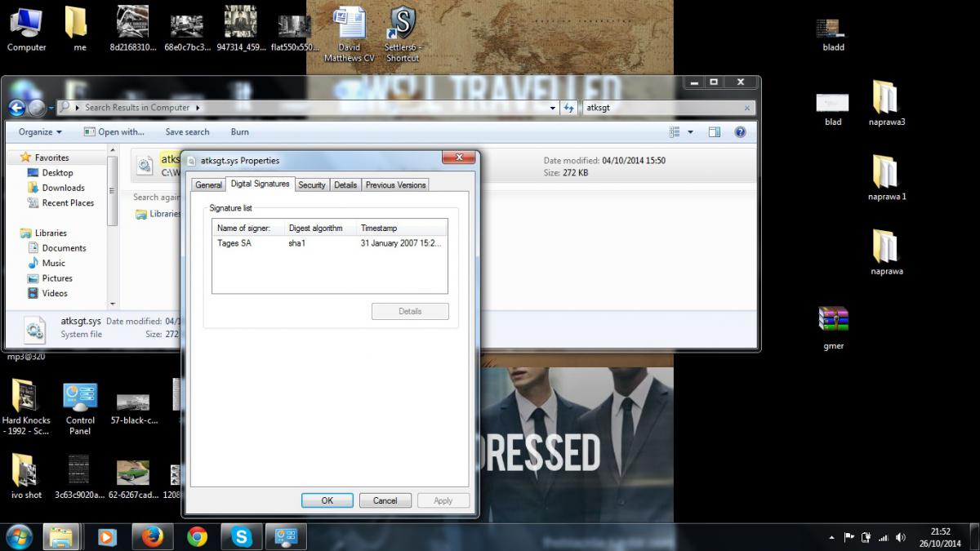Viewport: 980px width, 551px height.
Task: Select the 'Tages SA' signature row
Action: (329, 243)
